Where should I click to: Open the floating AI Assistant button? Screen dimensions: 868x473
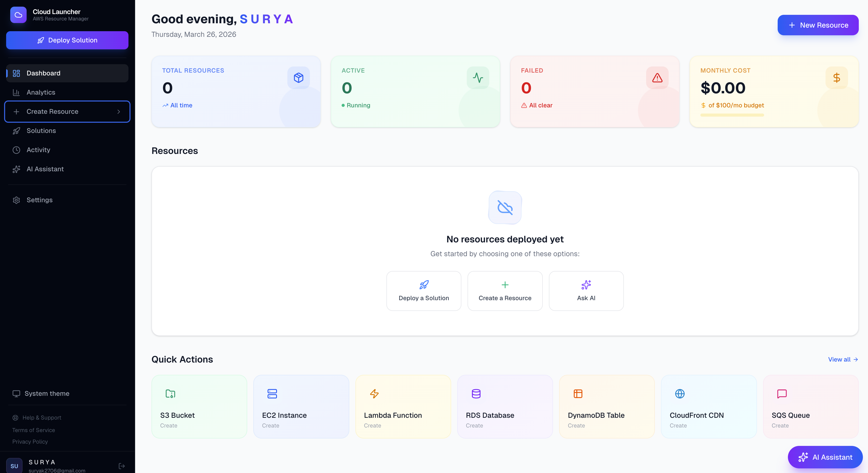825,457
